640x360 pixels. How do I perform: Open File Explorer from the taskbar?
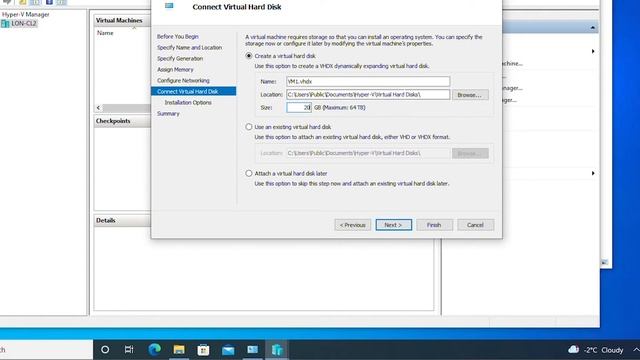click(x=179, y=349)
